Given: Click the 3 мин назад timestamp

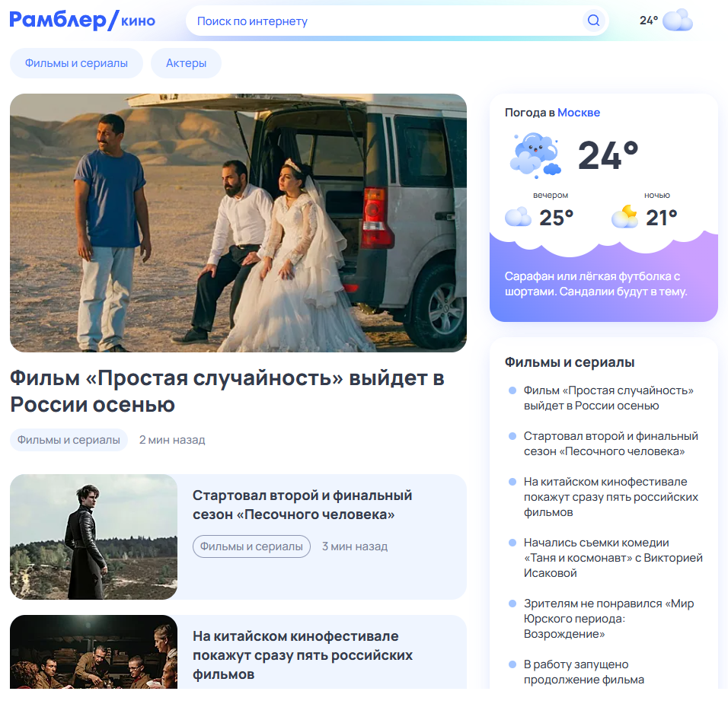Looking at the screenshot, I should click(355, 546).
